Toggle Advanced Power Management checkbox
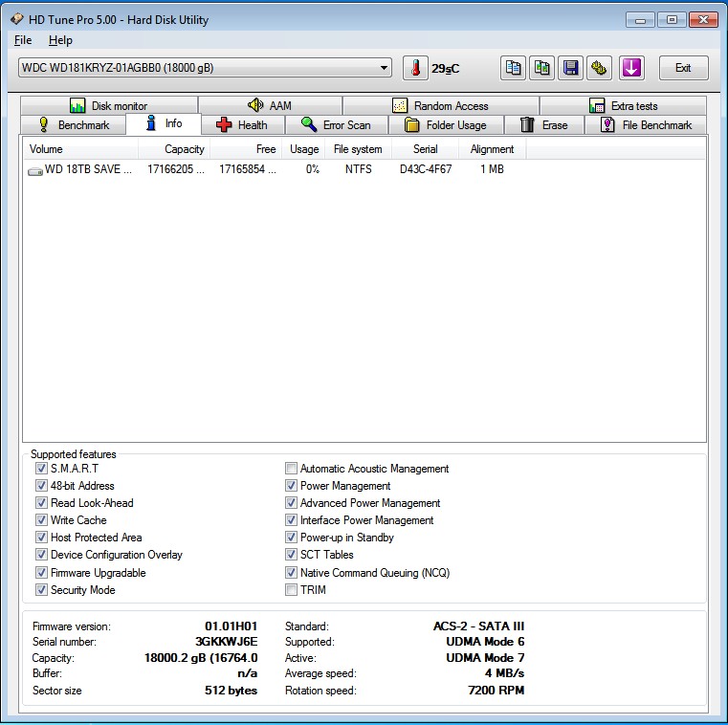728x725 pixels. pos(291,503)
